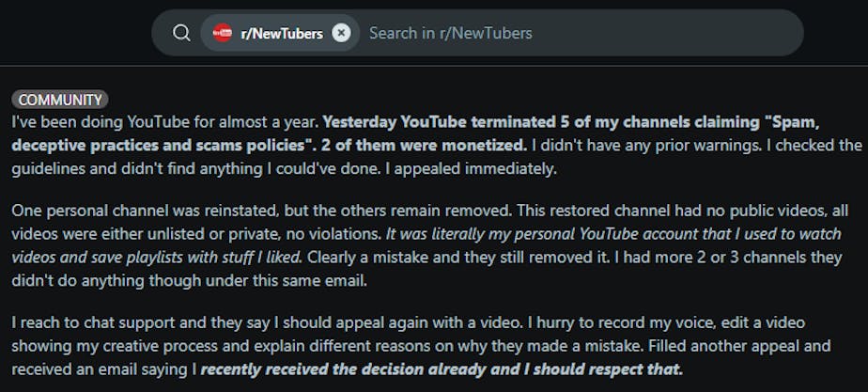868x392 pixels.
Task: Click the magnifying glass search icon
Action: tap(182, 33)
